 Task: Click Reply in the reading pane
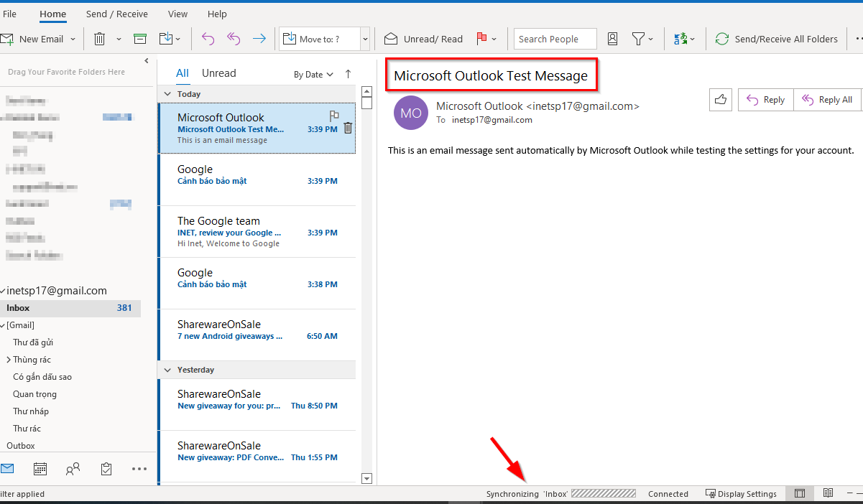click(x=766, y=100)
